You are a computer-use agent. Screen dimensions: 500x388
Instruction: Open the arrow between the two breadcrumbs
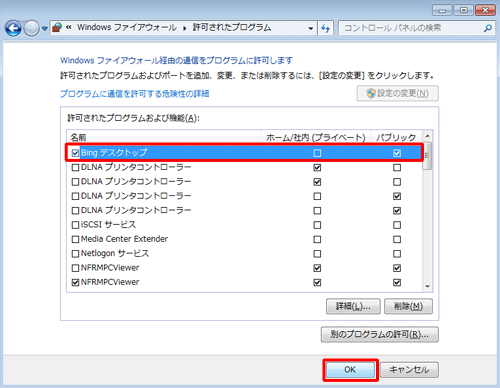click(184, 28)
